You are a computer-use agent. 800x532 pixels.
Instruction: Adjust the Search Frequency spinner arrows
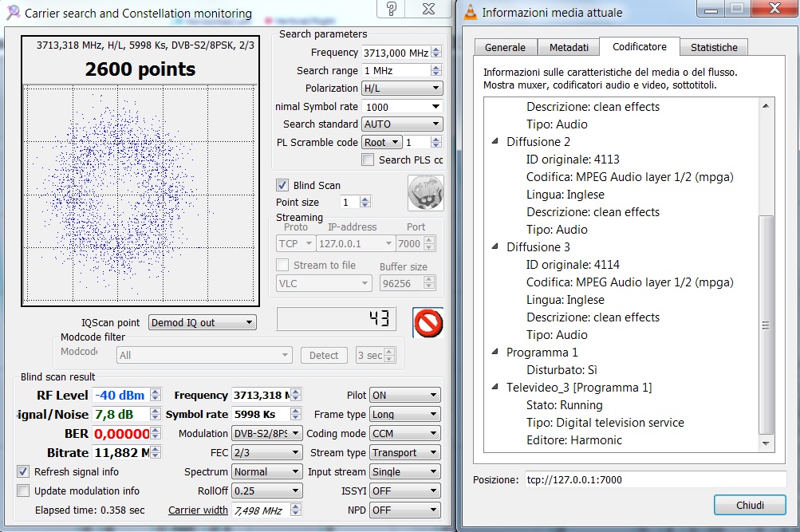[436, 53]
